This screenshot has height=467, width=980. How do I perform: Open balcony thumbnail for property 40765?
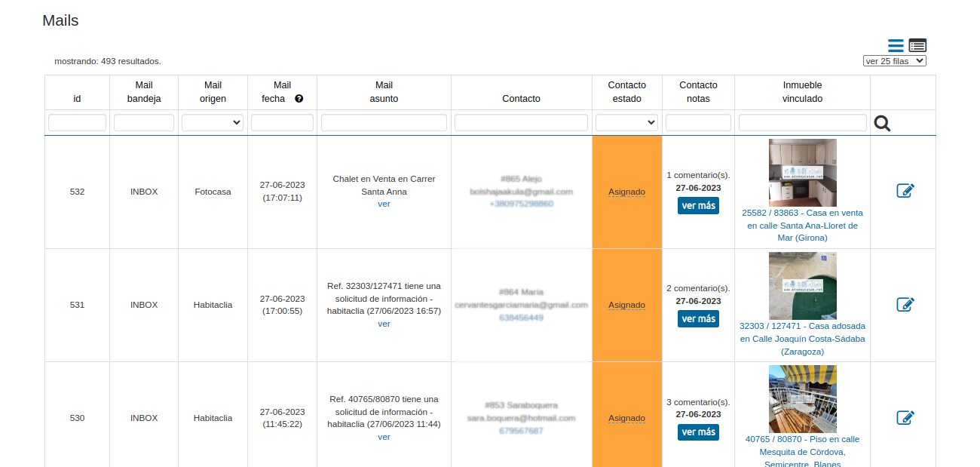[x=802, y=399]
